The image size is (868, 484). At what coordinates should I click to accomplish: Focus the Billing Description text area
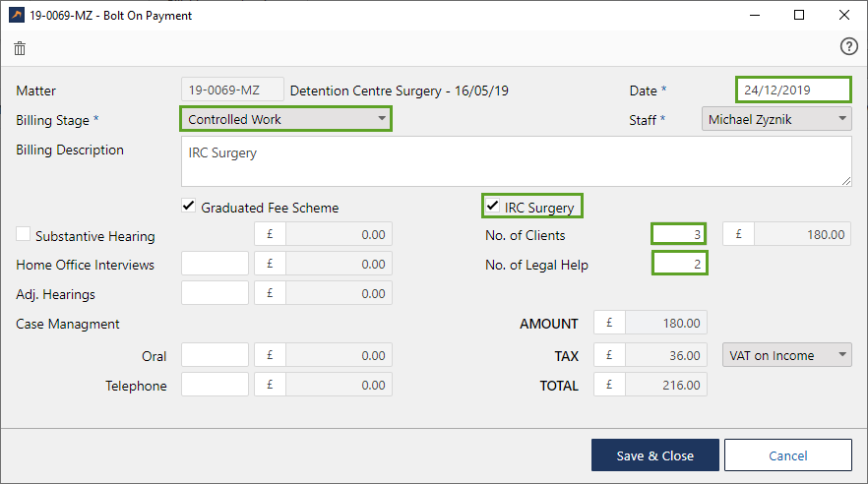pyautogui.click(x=516, y=161)
